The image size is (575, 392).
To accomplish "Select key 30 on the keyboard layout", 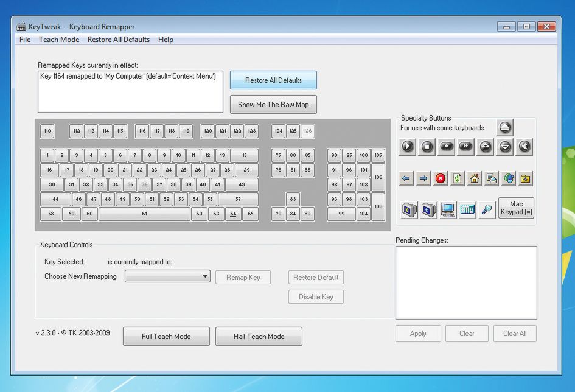I will [x=52, y=184].
